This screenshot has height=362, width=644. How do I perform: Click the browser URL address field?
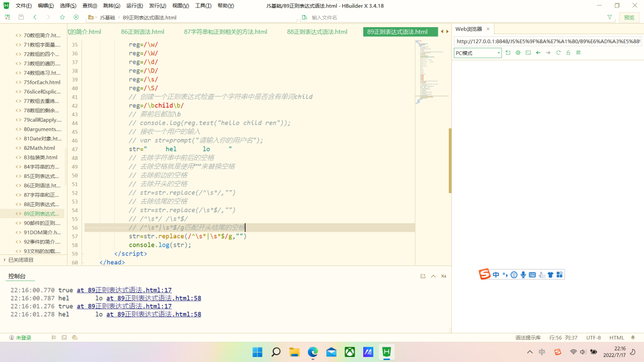[547, 41]
